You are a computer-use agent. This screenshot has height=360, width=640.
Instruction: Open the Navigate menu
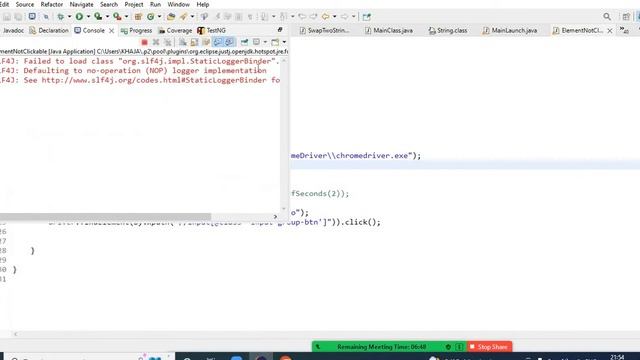[81, 4]
